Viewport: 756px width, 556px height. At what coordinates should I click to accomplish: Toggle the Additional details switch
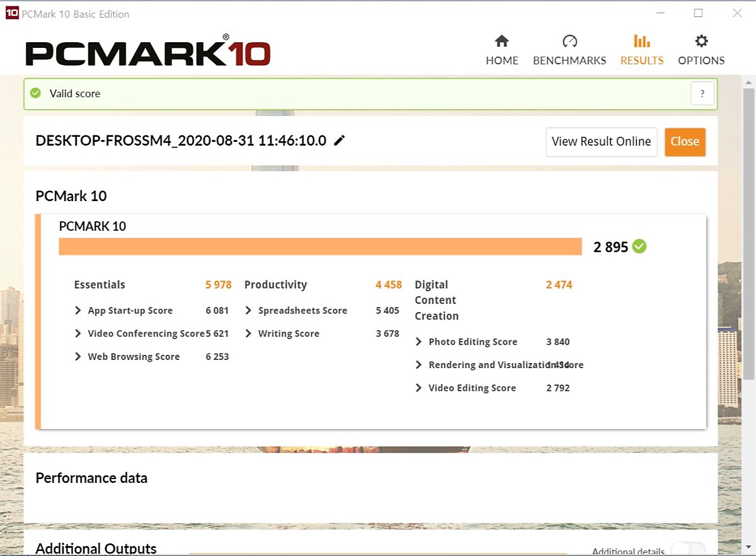click(x=689, y=549)
